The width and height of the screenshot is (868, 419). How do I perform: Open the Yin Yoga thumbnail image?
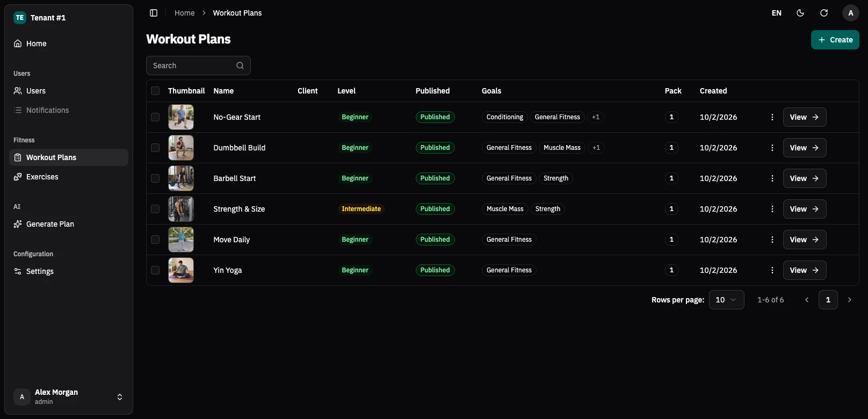[181, 270]
